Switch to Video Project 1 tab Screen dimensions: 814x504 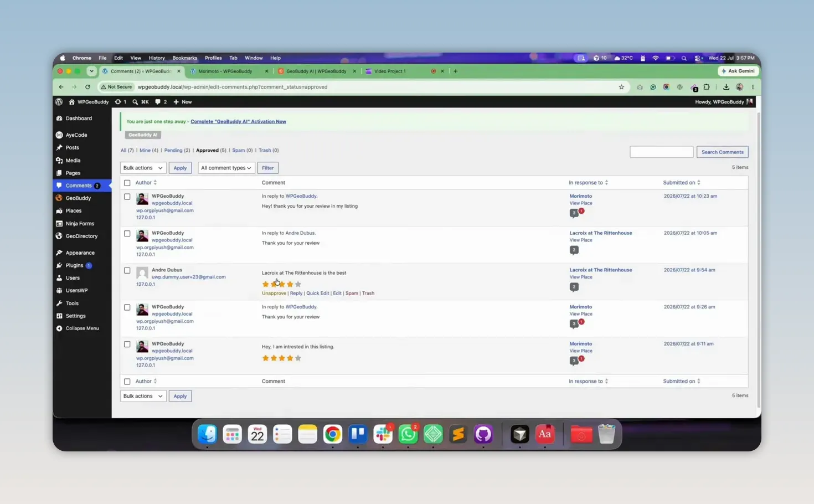(x=404, y=71)
